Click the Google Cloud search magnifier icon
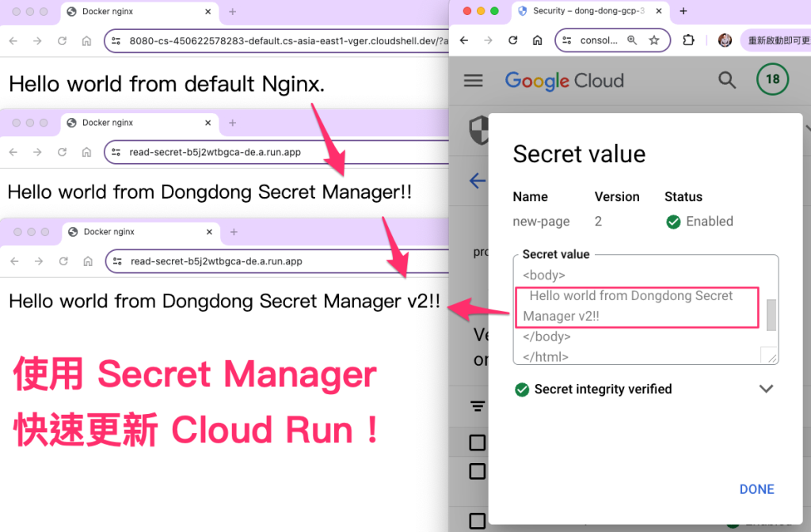Screen dimensions: 811x532 point(726,80)
